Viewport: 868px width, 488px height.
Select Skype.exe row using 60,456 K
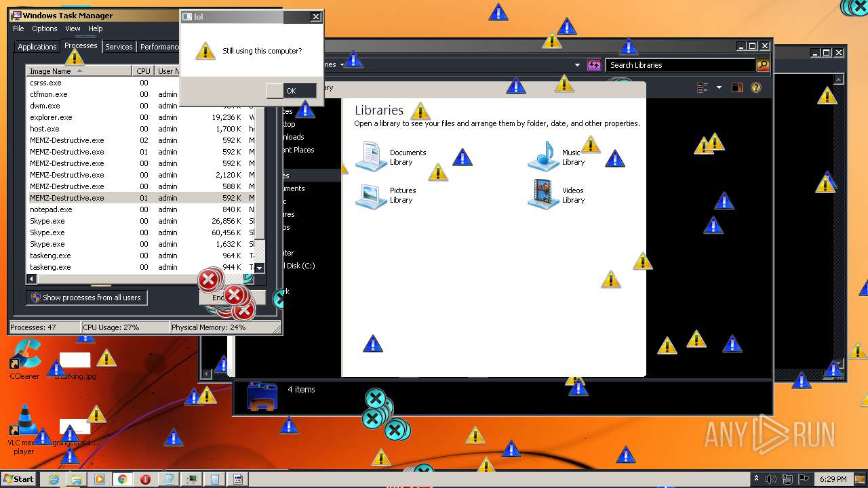[140, 232]
